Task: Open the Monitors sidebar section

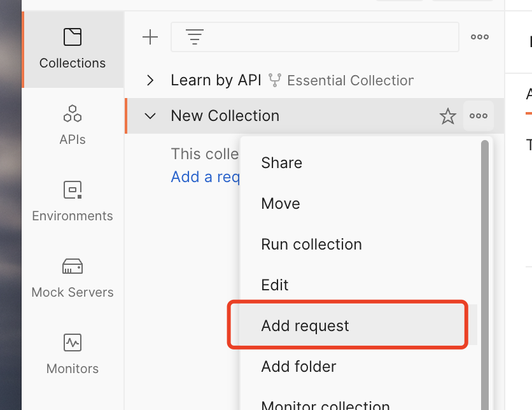Action: pyautogui.click(x=73, y=353)
